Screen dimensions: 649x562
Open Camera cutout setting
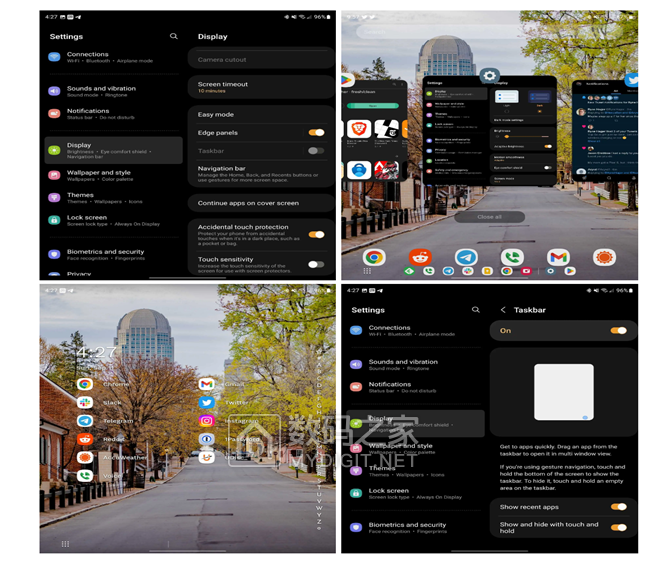point(261,59)
